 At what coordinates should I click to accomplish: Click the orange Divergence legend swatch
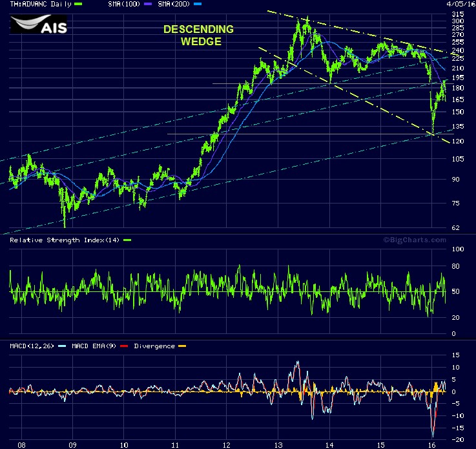(x=182, y=346)
